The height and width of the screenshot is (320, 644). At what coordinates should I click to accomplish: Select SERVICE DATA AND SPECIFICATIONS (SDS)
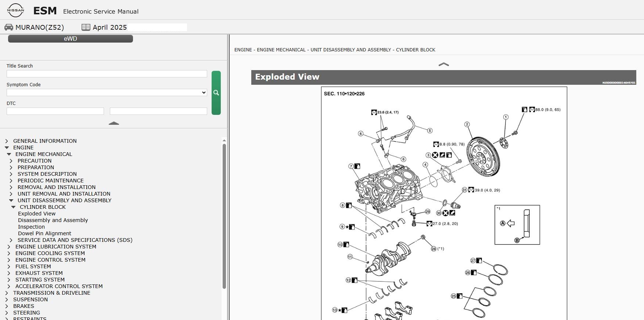click(75, 240)
